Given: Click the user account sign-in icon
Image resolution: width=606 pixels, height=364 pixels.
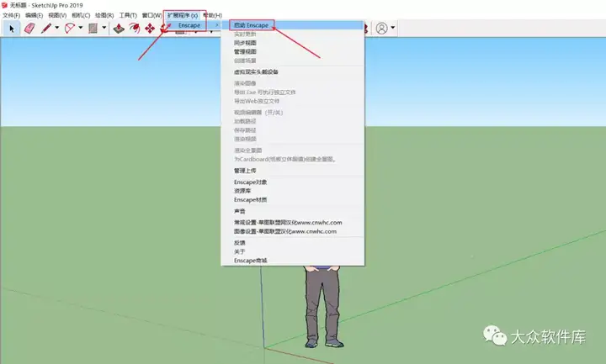Looking at the screenshot, I should [381, 29].
